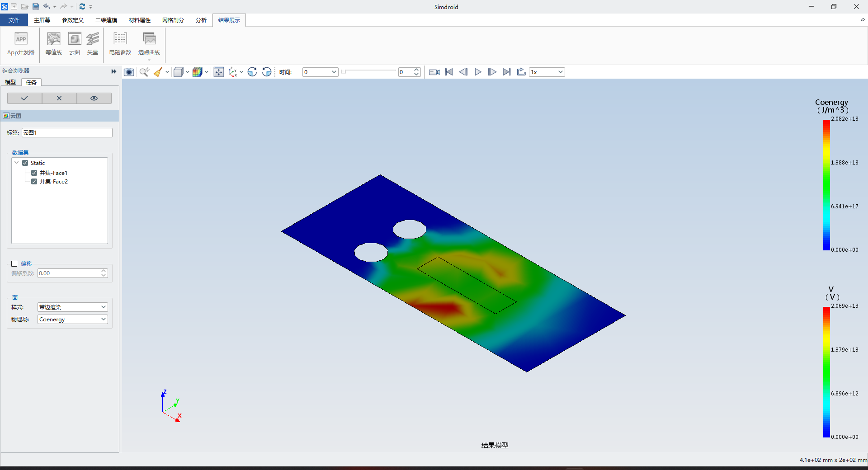
Task: Cancel with the X button
Action: coord(59,98)
